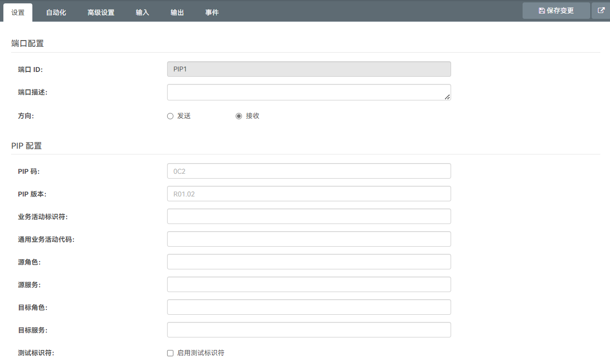Click the 端口描述 textarea resize handle

pyautogui.click(x=447, y=97)
